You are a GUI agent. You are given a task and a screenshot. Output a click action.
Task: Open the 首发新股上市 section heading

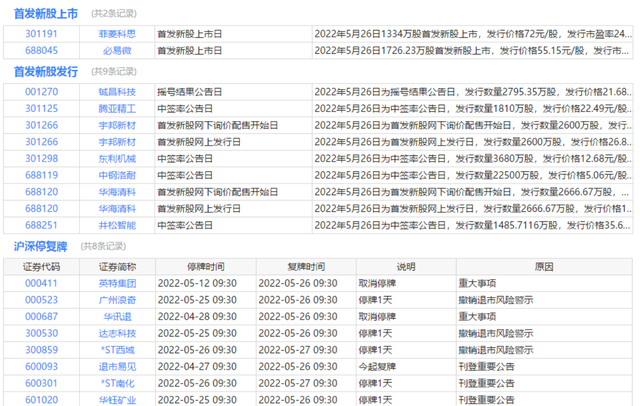pyautogui.click(x=46, y=13)
